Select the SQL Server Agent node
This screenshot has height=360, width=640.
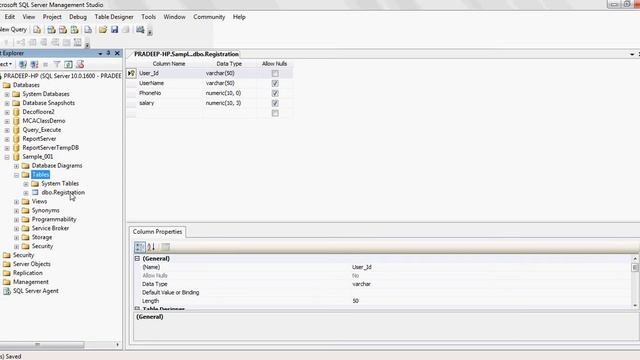point(36,291)
